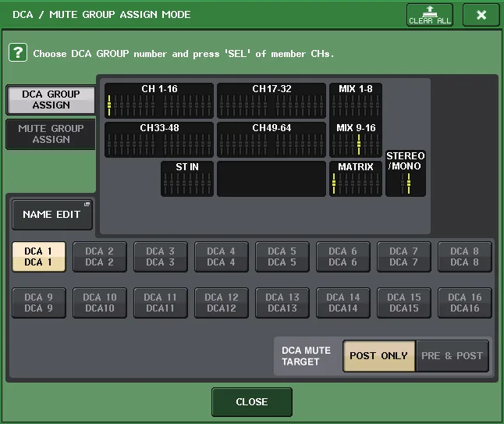The height and width of the screenshot is (424, 504).
Task: Select the CH 1-16 fader block
Action: 159,101
